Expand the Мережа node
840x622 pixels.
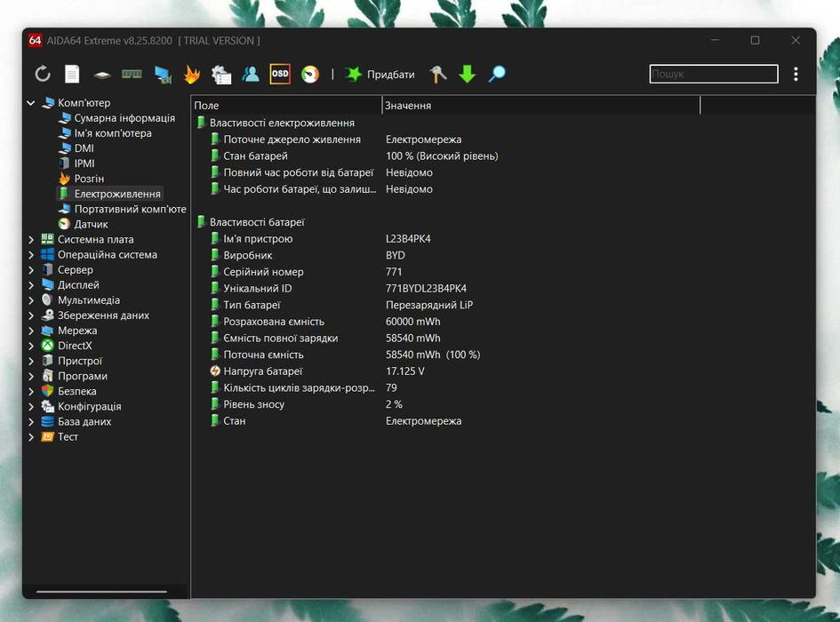pyautogui.click(x=31, y=331)
